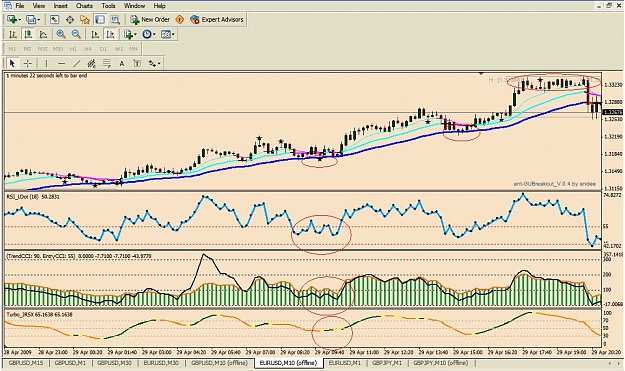The width and height of the screenshot is (625, 371).
Task: Open the Window menu
Action: click(x=134, y=6)
